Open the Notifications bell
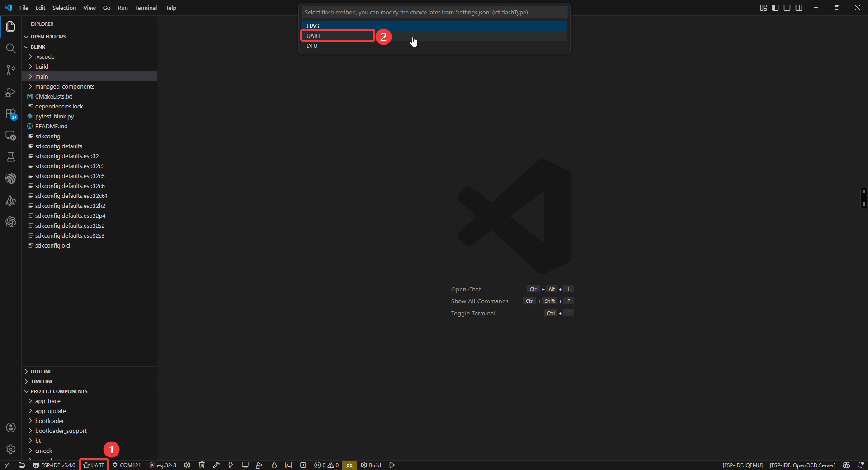Viewport: 868px width, 470px height. (861, 465)
